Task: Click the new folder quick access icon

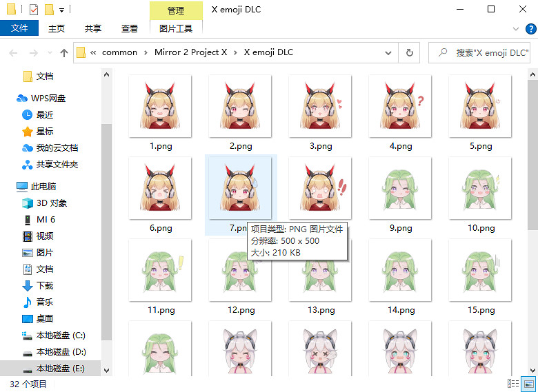Action: (x=50, y=10)
